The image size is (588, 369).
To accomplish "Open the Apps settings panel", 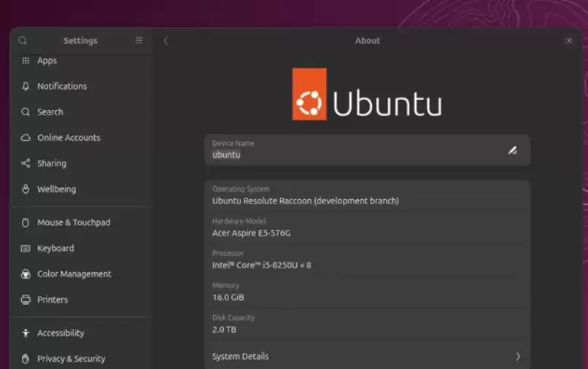I will coord(82,61).
